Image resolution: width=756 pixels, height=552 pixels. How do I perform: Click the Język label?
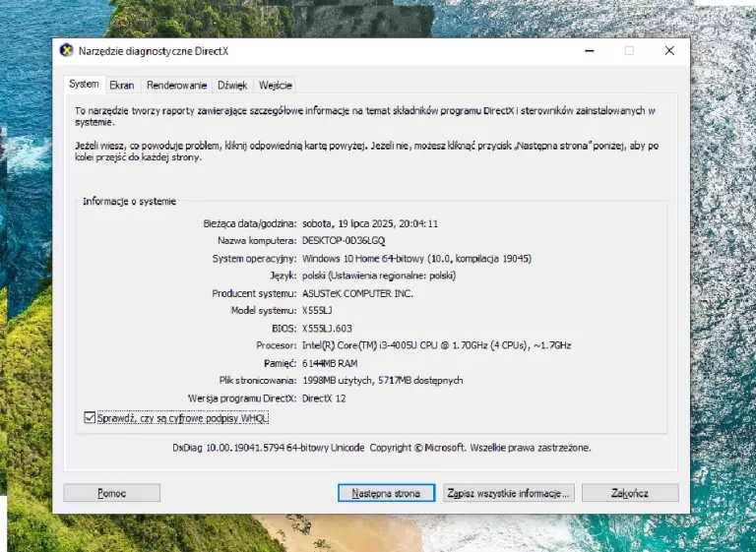[283, 276]
